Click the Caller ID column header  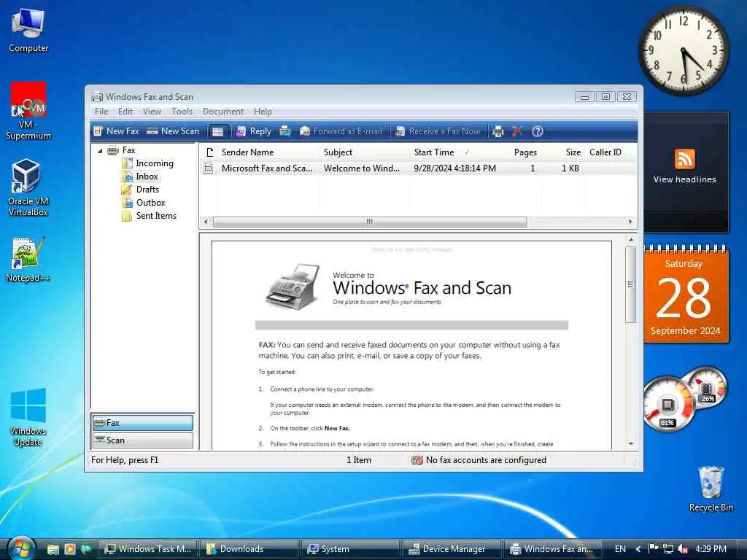click(x=605, y=152)
